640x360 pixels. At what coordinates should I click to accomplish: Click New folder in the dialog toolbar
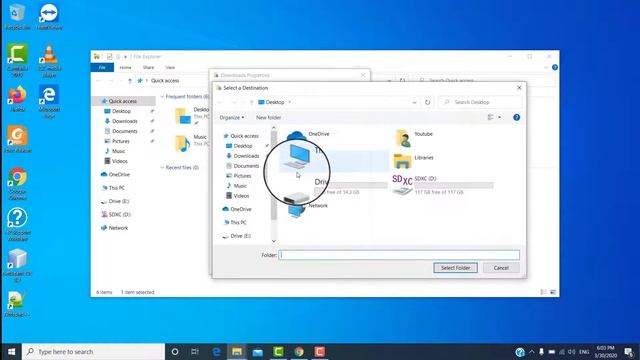269,118
